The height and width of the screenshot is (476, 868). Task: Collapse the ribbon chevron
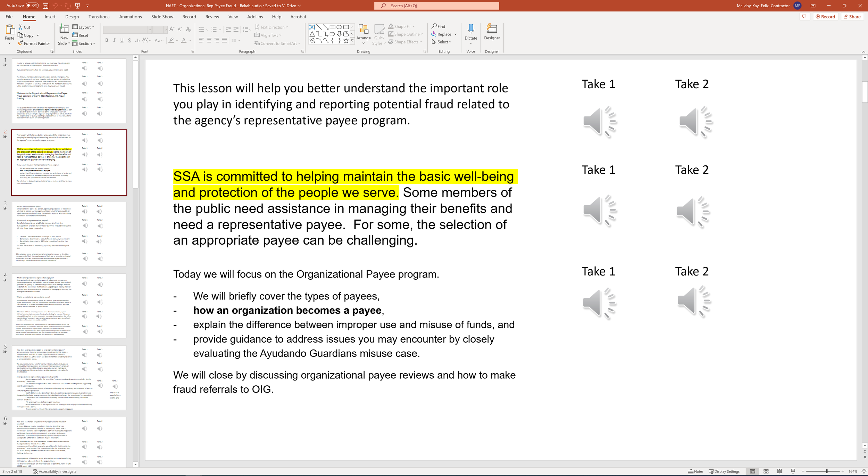pos(863,52)
